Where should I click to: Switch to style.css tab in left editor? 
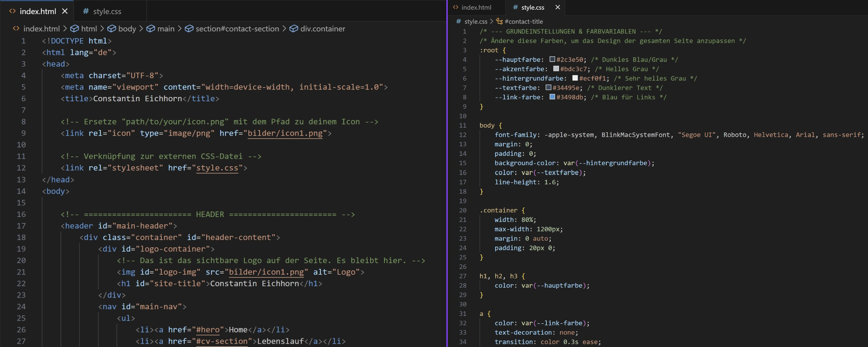pos(107,11)
